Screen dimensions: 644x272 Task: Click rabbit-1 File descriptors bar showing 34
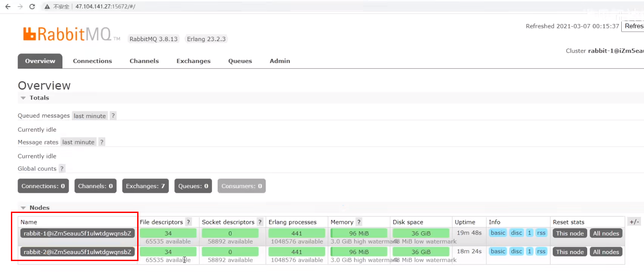168,233
